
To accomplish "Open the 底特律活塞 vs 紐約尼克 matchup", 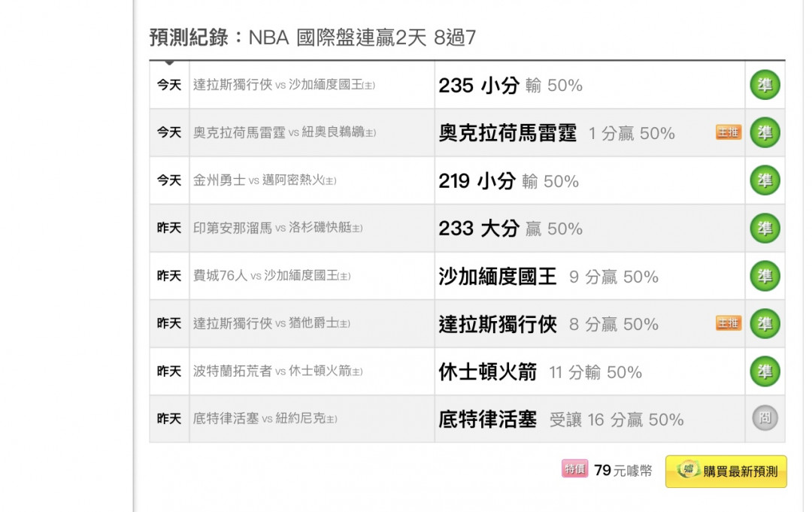I will 265,419.
